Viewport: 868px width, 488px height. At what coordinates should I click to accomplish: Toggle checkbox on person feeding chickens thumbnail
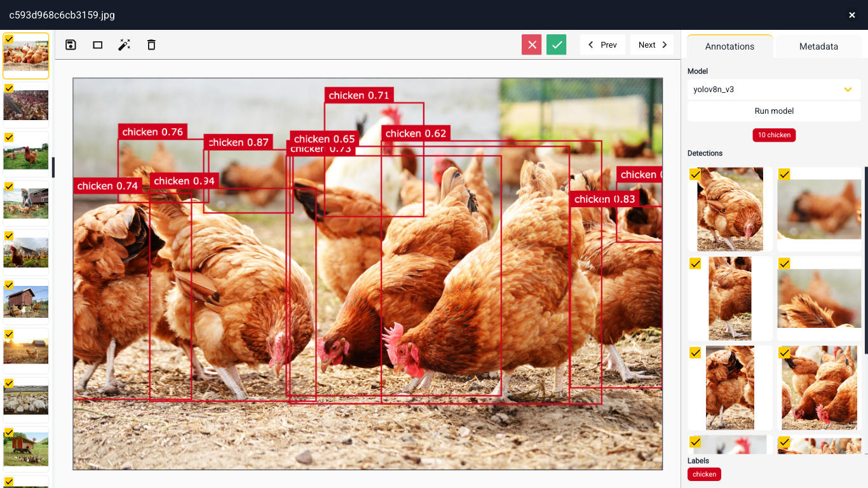[x=9, y=186]
